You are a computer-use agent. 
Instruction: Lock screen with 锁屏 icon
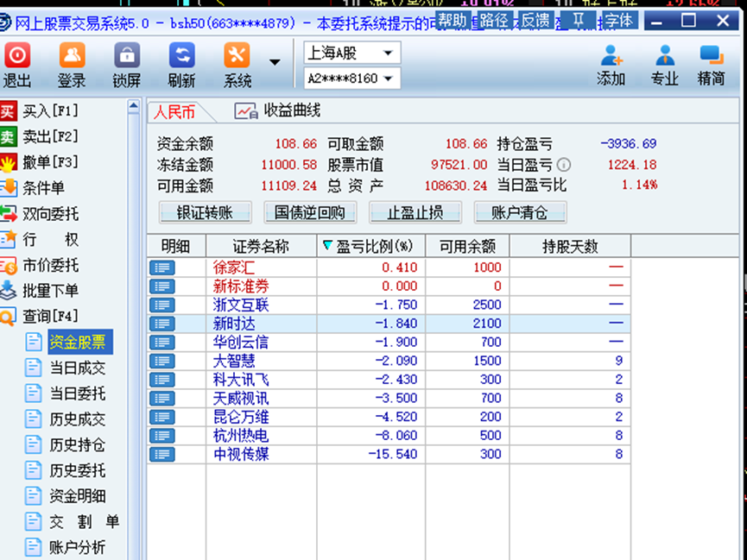pos(126,57)
